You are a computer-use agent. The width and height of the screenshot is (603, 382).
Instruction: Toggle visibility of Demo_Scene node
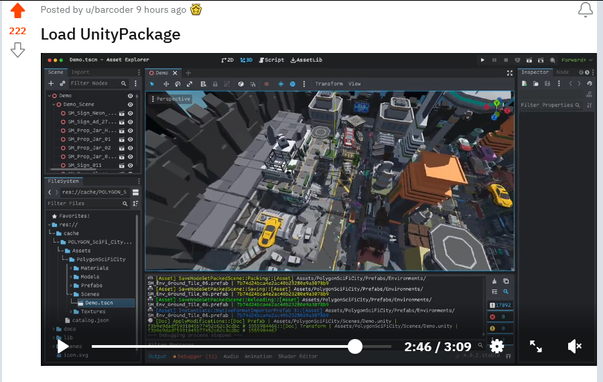(x=130, y=104)
